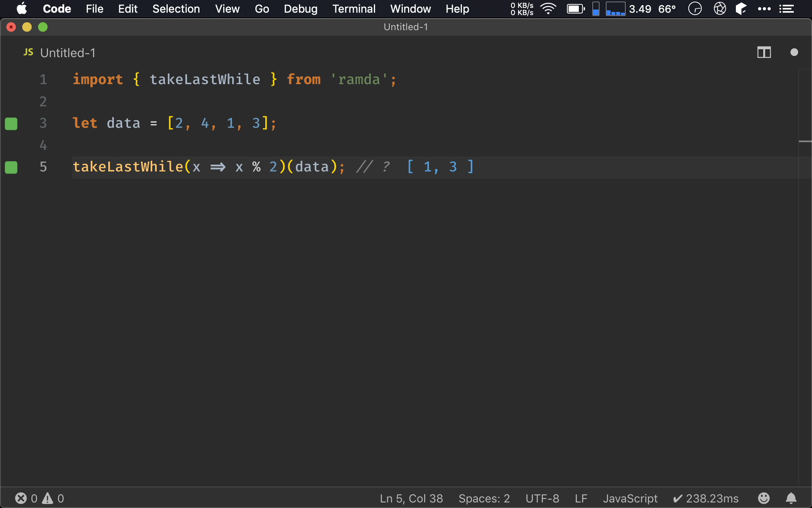
Task: Enable the line 5 breakpoint toggle
Action: click(11, 167)
